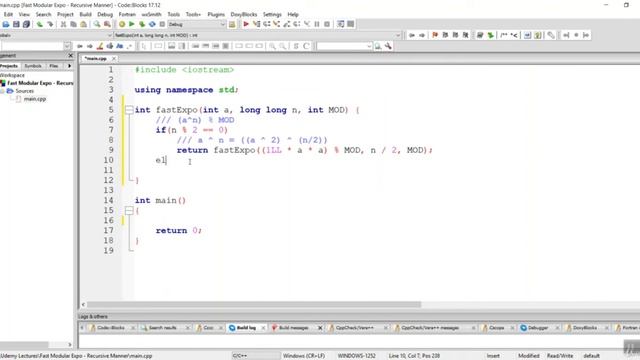Image resolution: width=640 pixels, height=360 pixels.
Task: Click the Cut scissors icon
Action: click(x=63, y=24)
